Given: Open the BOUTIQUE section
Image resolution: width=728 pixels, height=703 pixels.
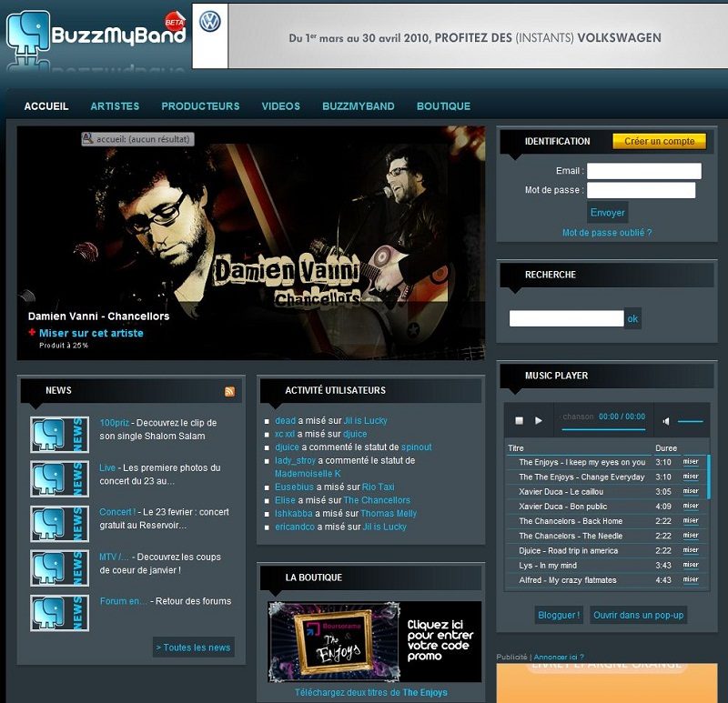Looking at the screenshot, I should pos(443,105).
